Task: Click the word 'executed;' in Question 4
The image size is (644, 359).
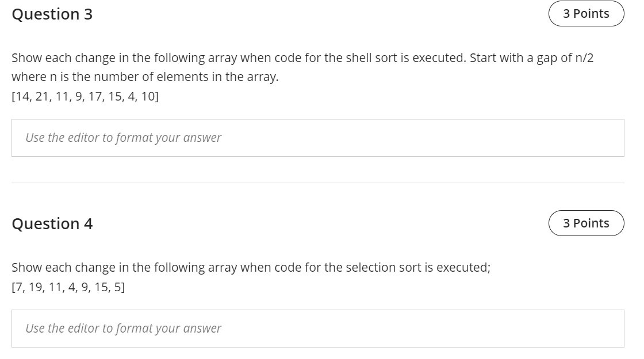Action: click(x=463, y=268)
